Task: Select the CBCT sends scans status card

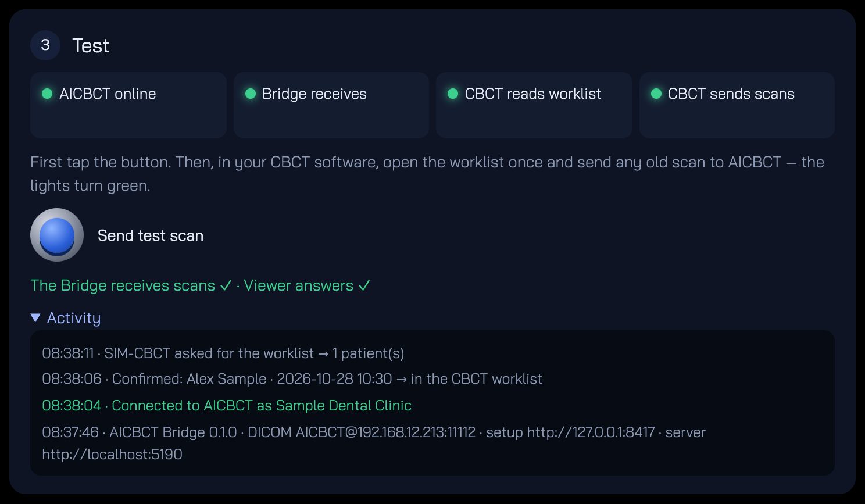Action: click(737, 105)
